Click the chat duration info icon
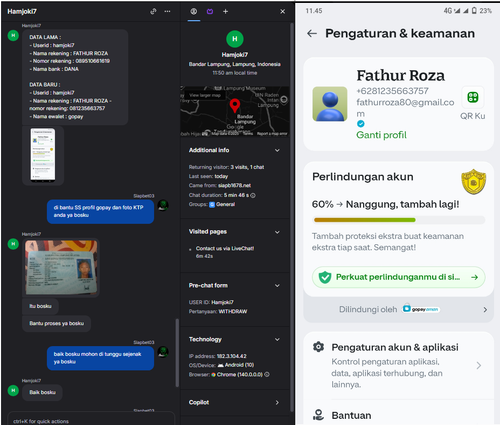This screenshot has width=500, height=425. (253, 195)
